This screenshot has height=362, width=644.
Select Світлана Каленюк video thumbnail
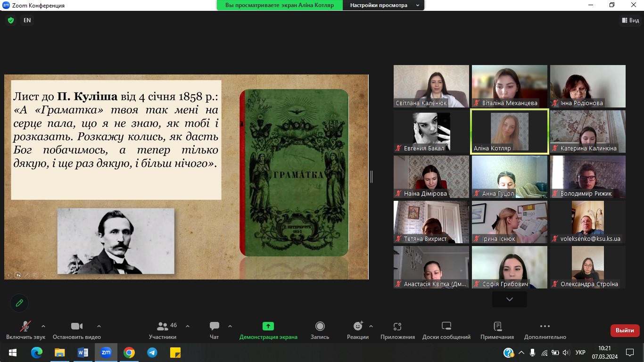(431, 86)
